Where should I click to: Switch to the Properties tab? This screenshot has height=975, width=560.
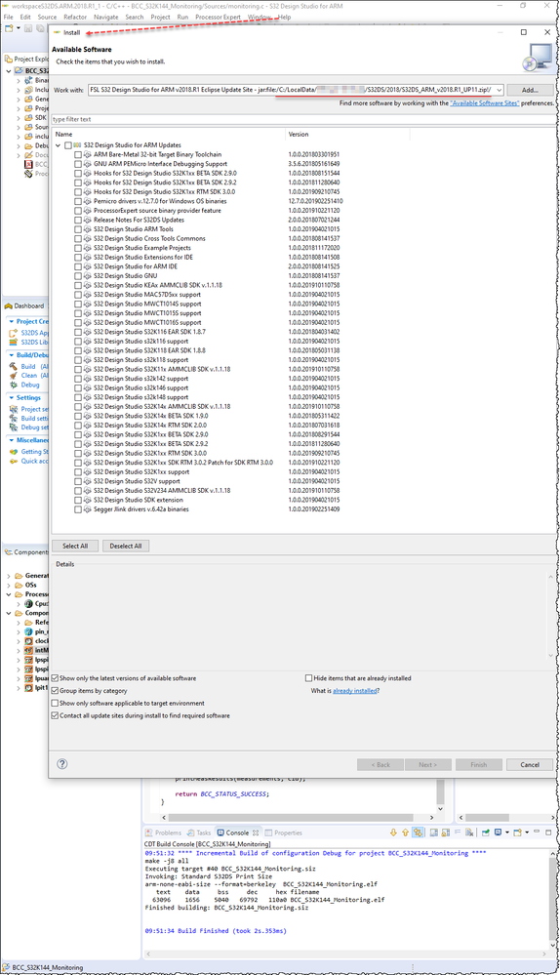tap(284, 833)
